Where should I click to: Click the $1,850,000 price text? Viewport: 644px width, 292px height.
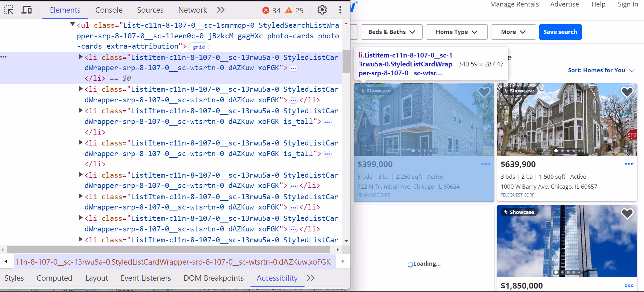(521, 285)
